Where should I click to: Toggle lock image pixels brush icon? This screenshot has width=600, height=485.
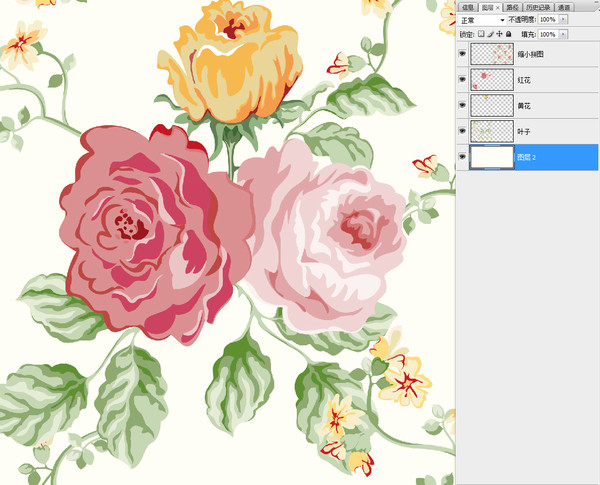[491, 34]
